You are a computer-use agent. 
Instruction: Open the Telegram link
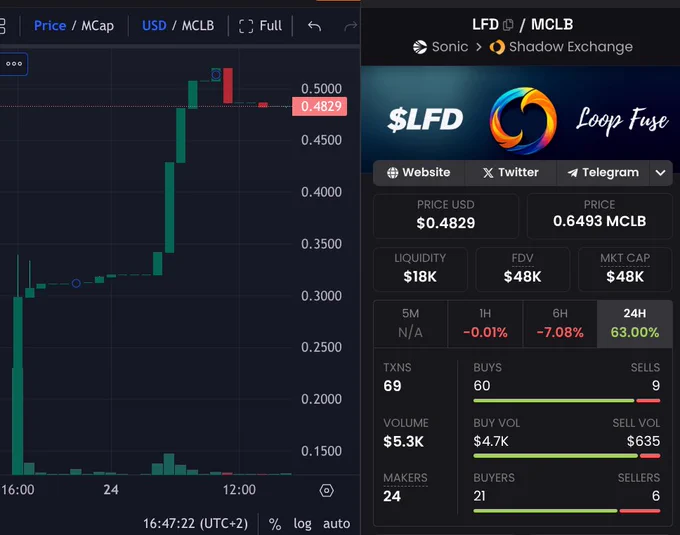(x=603, y=173)
